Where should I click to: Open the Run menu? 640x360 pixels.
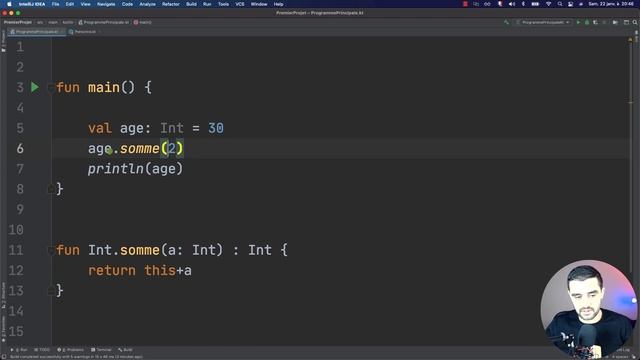click(x=207, y=4)
